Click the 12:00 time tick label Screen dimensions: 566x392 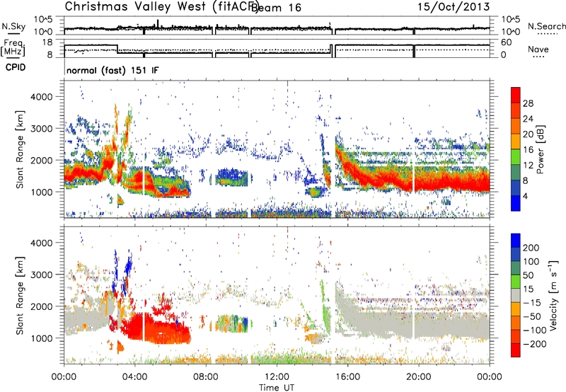coord(277,377)
